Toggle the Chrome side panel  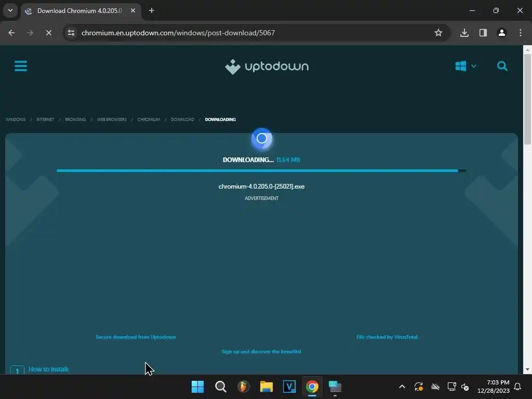click(483, 33)
